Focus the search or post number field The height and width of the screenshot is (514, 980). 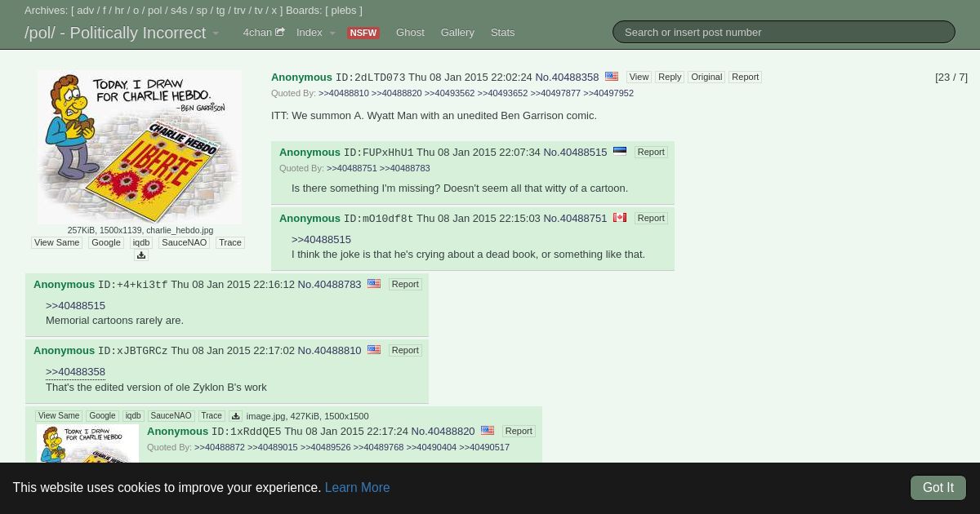[x=783, y=32]
